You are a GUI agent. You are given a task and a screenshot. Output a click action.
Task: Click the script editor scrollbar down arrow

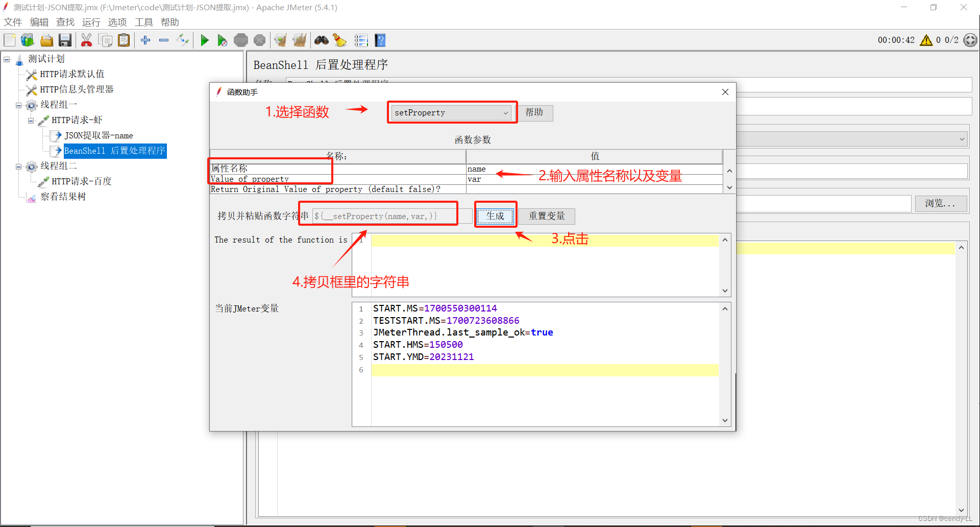tap(962, 510)
